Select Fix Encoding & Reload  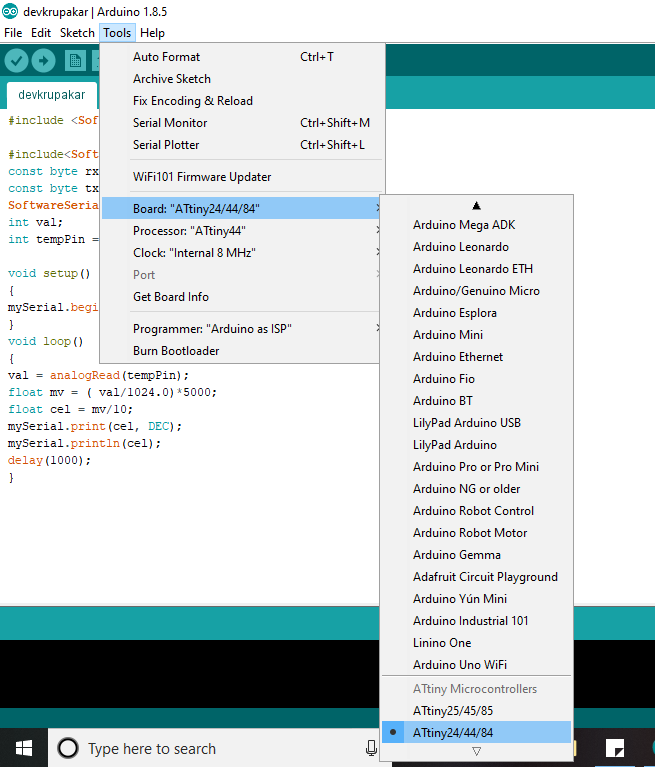click(242, 101)
